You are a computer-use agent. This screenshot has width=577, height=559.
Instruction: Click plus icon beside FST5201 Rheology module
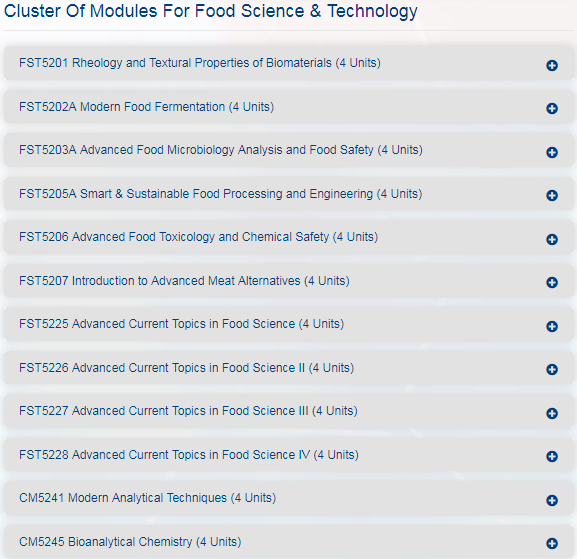pyautogui.click(x=552, y=66)
